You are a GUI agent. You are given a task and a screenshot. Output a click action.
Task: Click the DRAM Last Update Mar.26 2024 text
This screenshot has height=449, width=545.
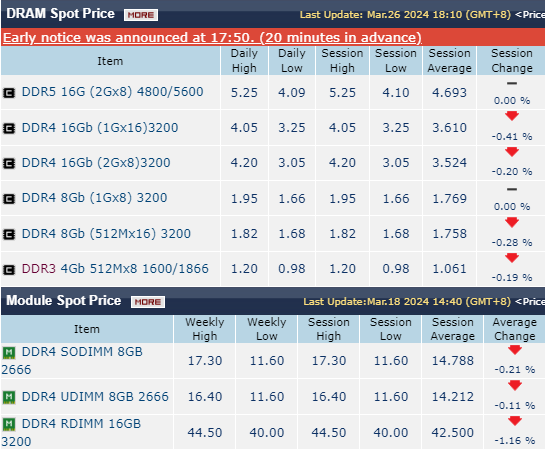(405, 15)
